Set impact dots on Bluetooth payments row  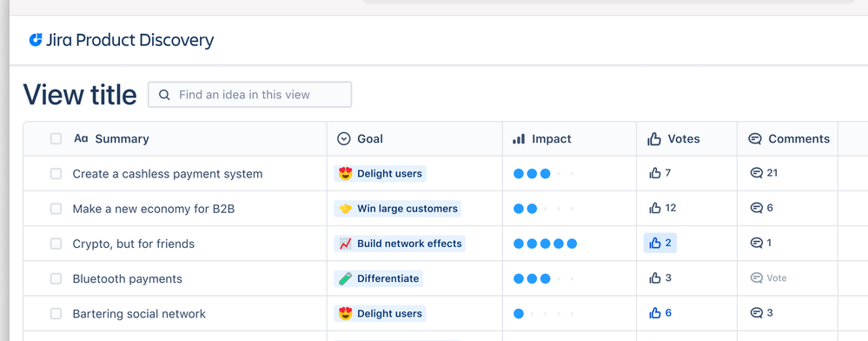click(x=546, y=278)
